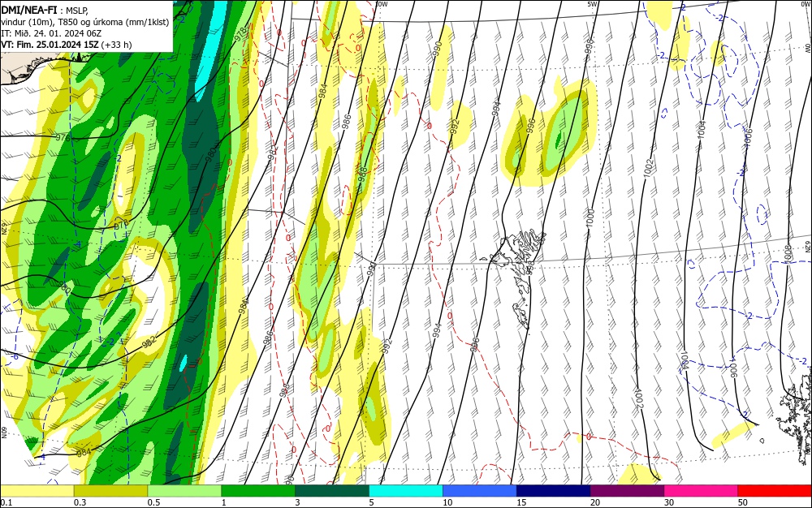The image size is (812, 508).
Task: Choose the navy 15–20 legend swatch
Action: pyautogui.click(x=554, y=491)
